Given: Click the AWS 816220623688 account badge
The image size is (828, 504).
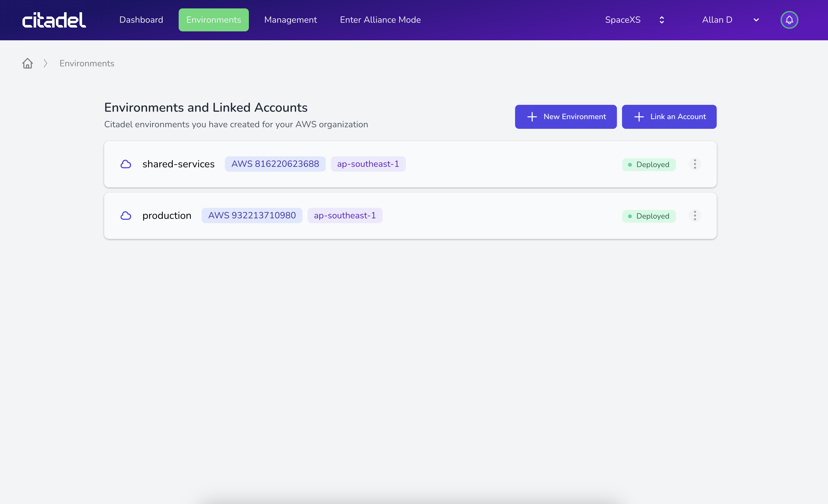Looking at the screenshot, I should tap(275, 164).
